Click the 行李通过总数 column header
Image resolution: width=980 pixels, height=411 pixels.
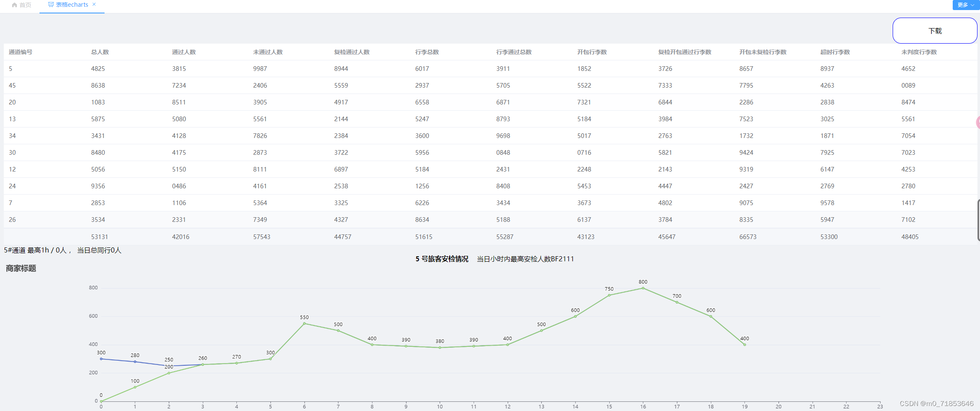(x=514, y=52)
